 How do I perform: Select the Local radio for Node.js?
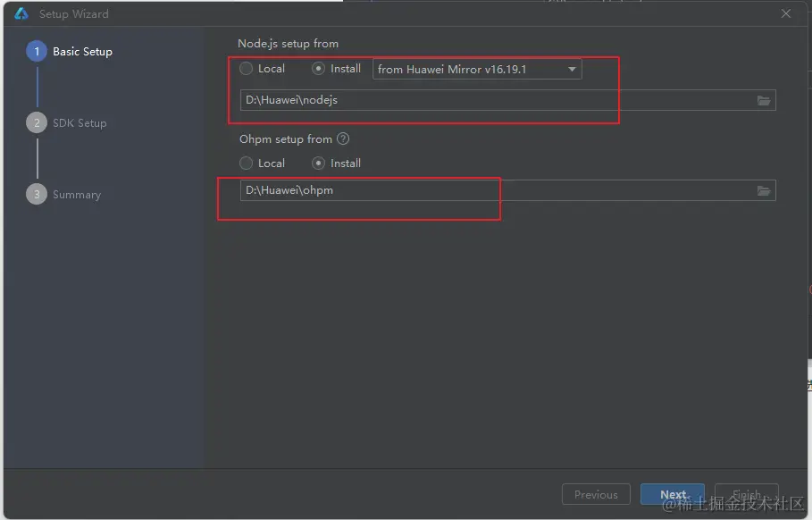click(246, 69)
